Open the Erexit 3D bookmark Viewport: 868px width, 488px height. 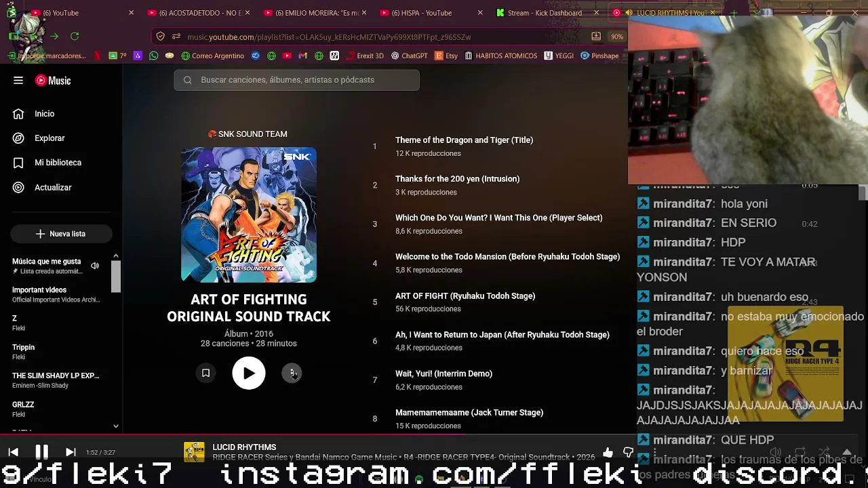(365, 56)
